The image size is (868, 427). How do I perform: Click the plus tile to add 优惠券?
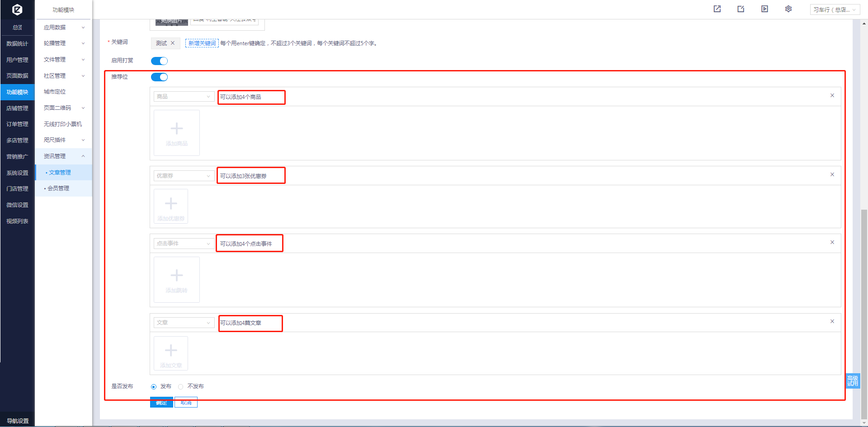pos(171,206)
